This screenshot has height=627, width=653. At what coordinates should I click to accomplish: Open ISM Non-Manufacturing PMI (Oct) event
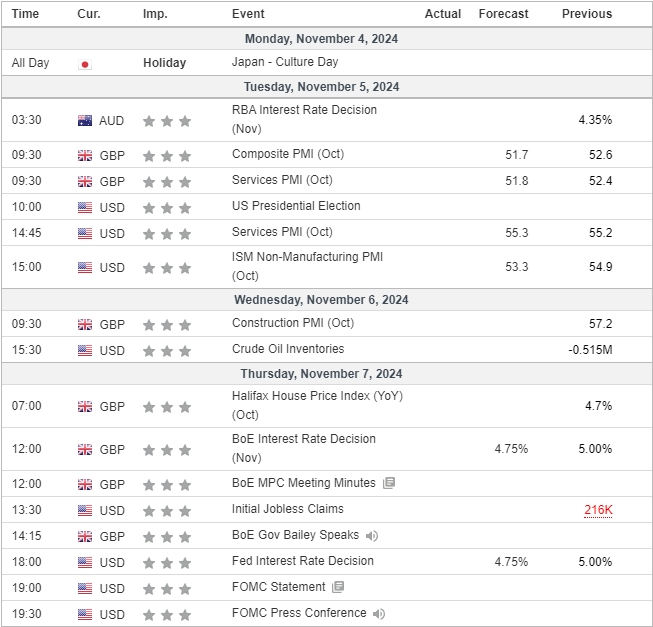pos(307,266)
